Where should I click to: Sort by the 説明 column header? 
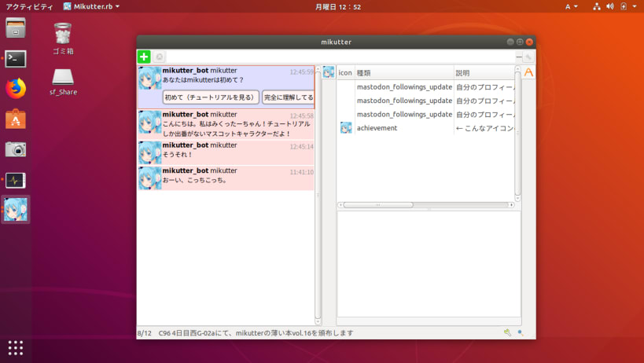pyautogui.click(x=484, y=72)
